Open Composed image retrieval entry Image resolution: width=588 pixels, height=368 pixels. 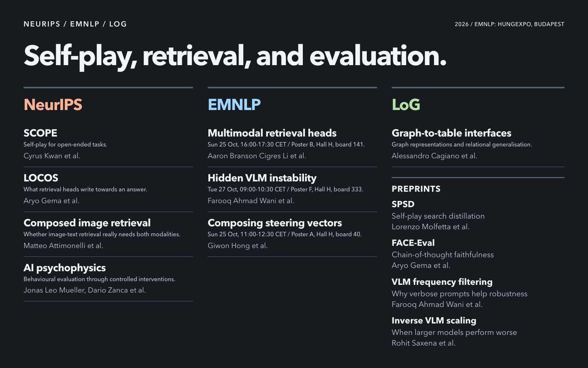click(x=87, y=223)
